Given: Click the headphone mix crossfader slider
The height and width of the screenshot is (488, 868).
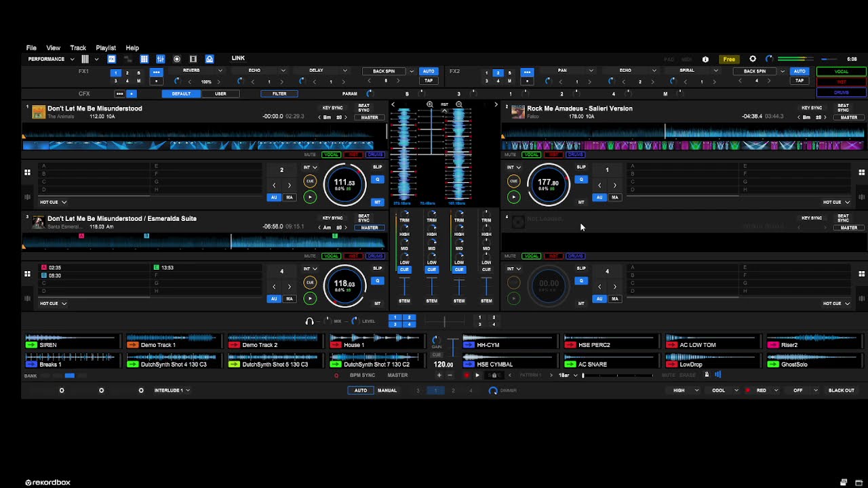Looking at the screenshot, I should pyautogui.click(x=445, y=321).
